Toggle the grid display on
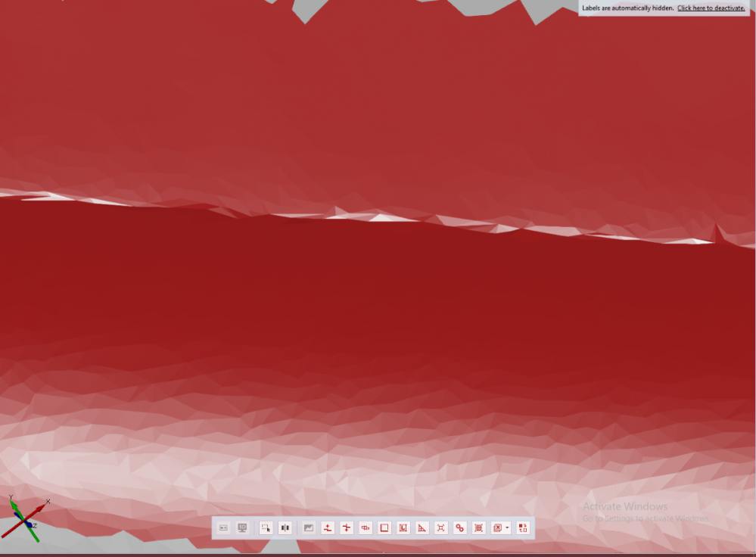The height and width of the screenshot is (557, 756). pos(478,528)
